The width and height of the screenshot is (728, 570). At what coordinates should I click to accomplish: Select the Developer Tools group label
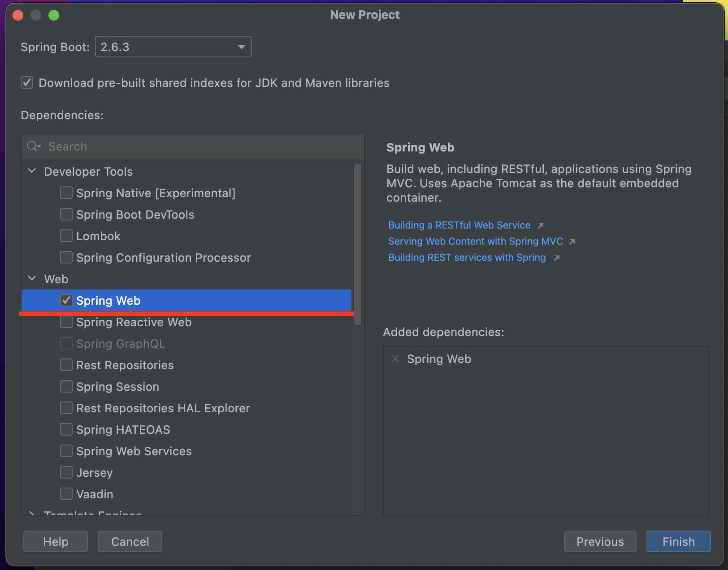click(x=88, y=171)
